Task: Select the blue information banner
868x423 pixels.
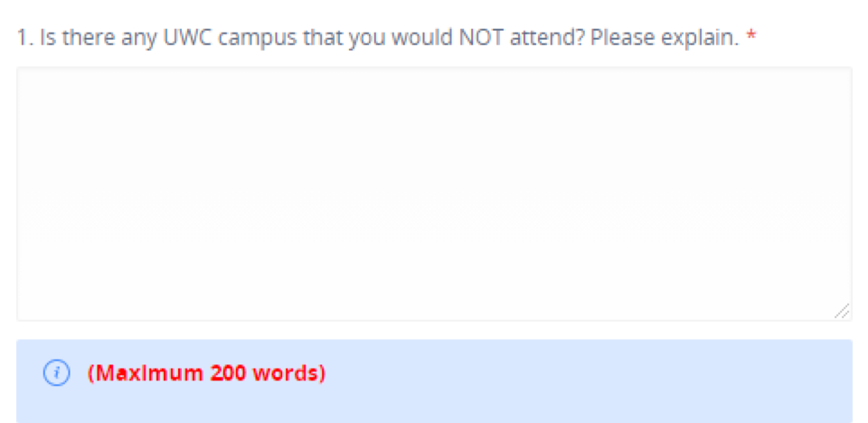Action: [434, 381]
